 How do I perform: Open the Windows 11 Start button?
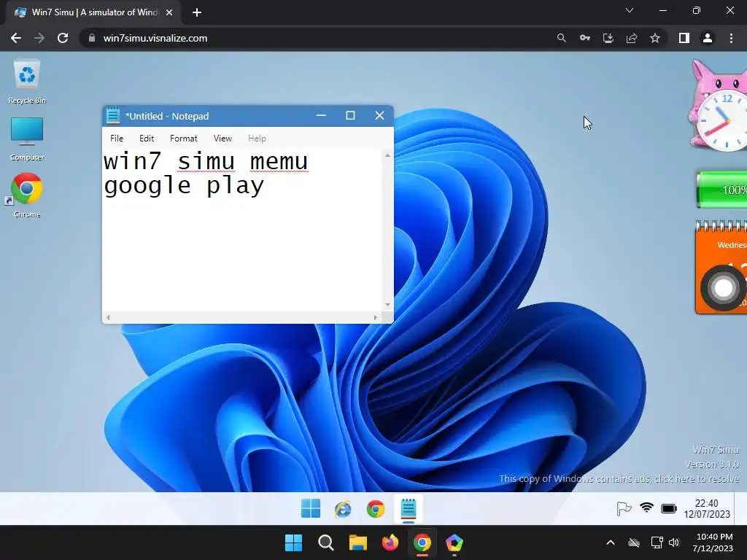coord(293,542)
